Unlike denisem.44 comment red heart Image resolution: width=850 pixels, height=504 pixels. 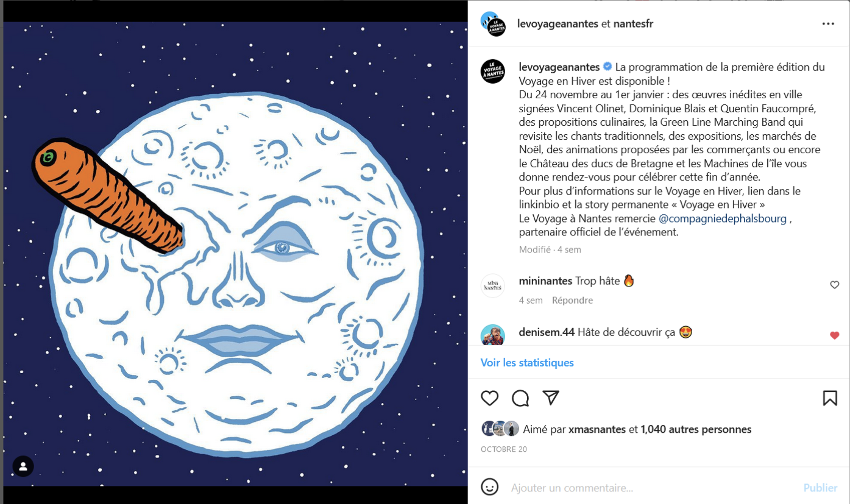[x=834, y=335]
